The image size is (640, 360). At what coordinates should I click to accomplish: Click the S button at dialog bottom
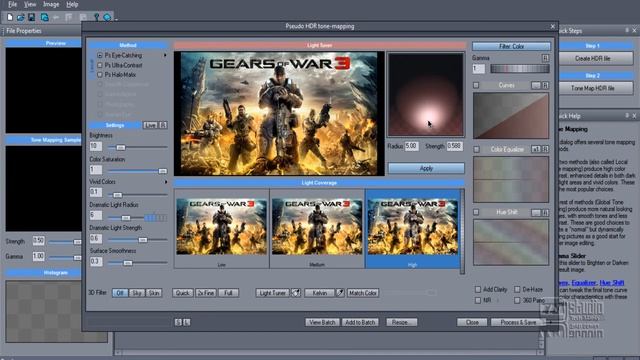click(x=178, y=322)
